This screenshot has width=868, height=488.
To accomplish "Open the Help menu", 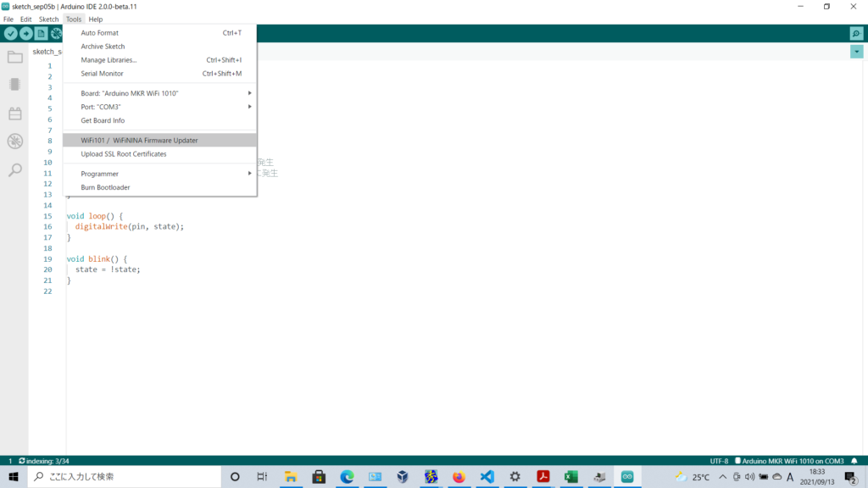I will (x=96, y=19).
